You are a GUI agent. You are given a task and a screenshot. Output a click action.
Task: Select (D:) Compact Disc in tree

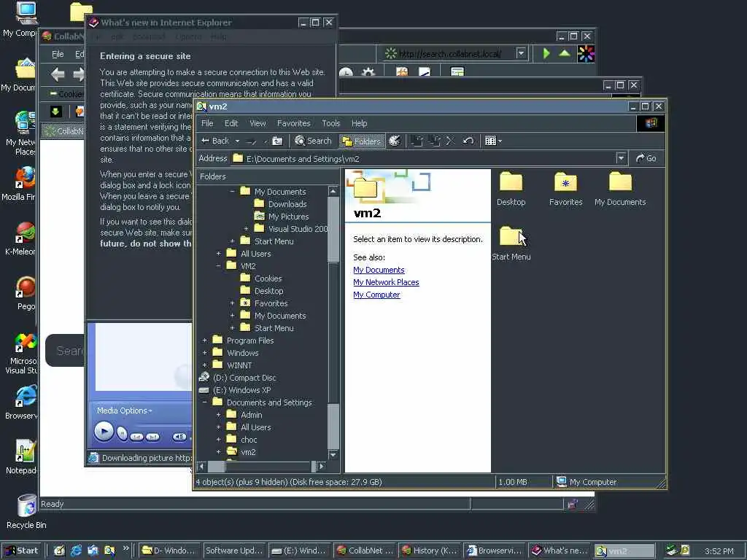coord(244,378)
